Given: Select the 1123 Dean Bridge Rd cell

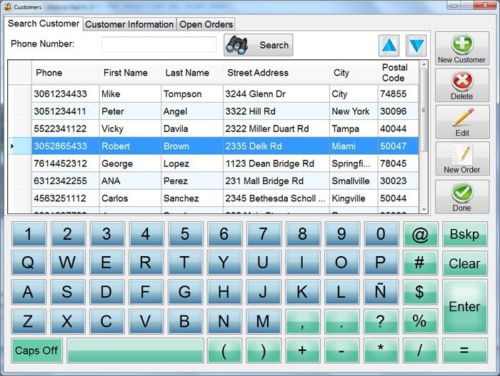Looking at the screenshot, I should pos(276,163).
